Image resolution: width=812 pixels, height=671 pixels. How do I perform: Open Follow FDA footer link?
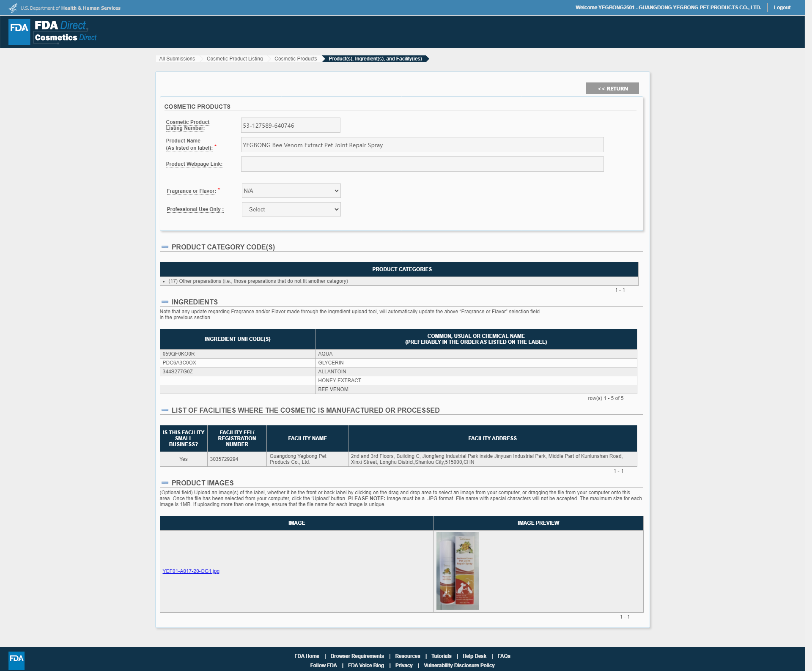[324, 666]
